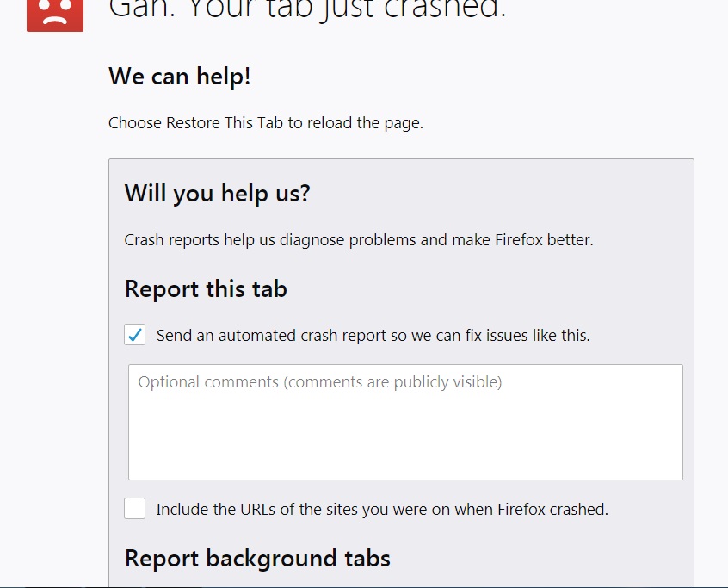Click the words "to reload the page"
This screenshot has height=588, width=728.
[x=355, y=123]
